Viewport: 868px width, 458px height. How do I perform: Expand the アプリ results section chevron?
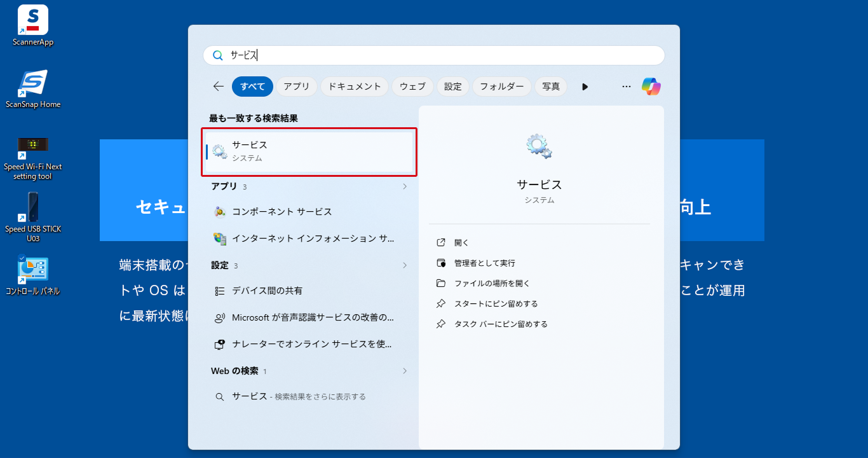point(405,186)
